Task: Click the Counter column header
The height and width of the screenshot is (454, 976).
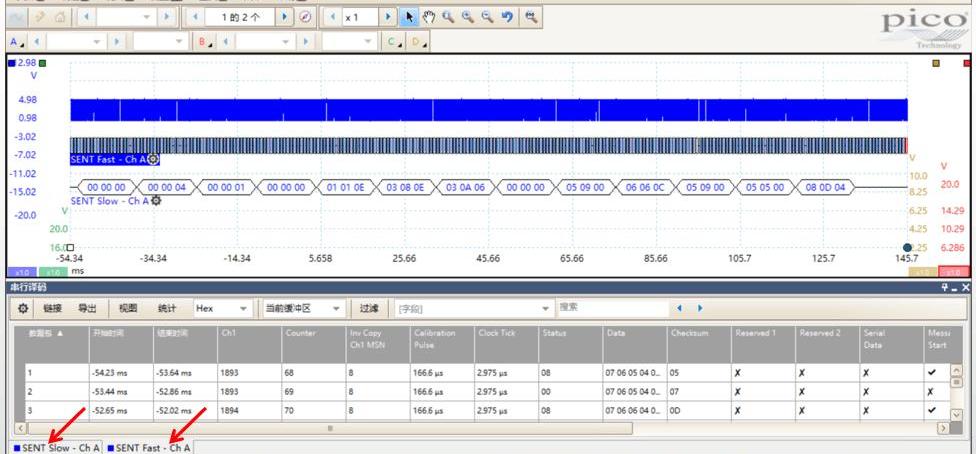Action: tap(314, 344)
